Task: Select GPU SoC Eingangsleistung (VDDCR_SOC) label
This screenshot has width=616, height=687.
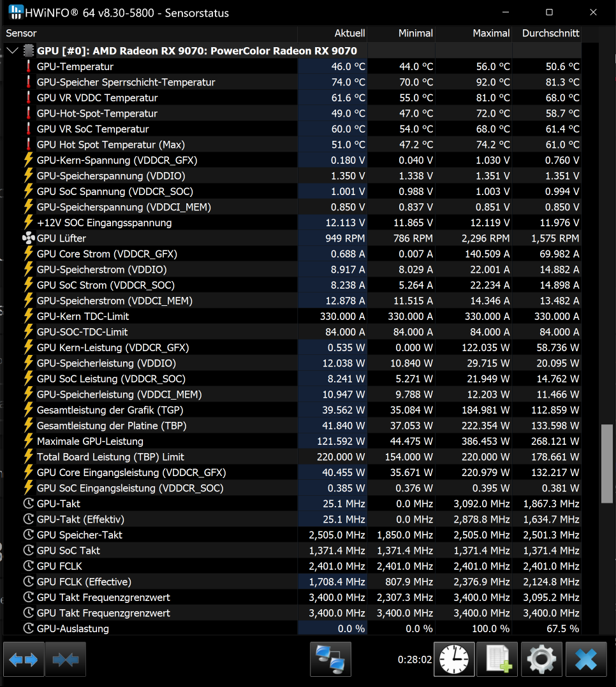Action: (x=130, y=488)
